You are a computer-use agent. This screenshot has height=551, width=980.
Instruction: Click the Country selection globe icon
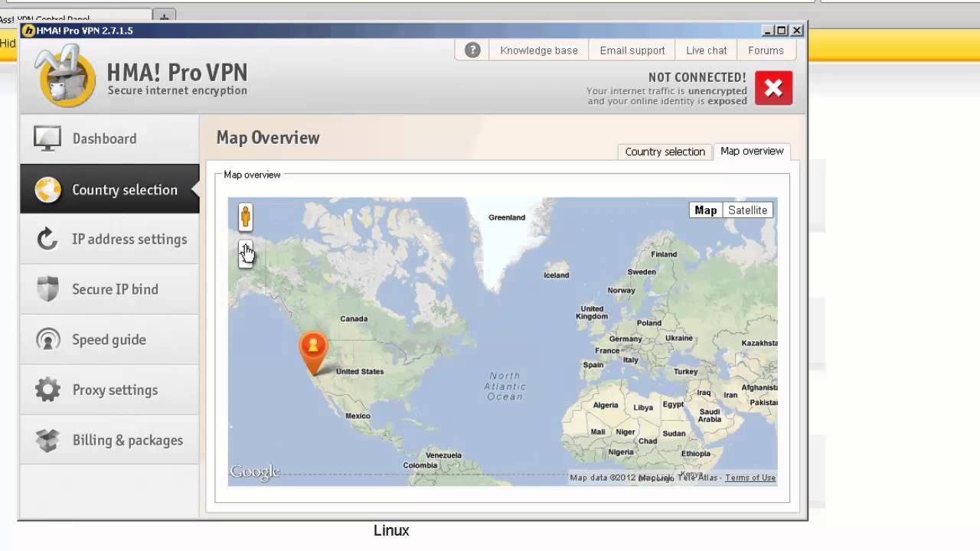(47, 190)
